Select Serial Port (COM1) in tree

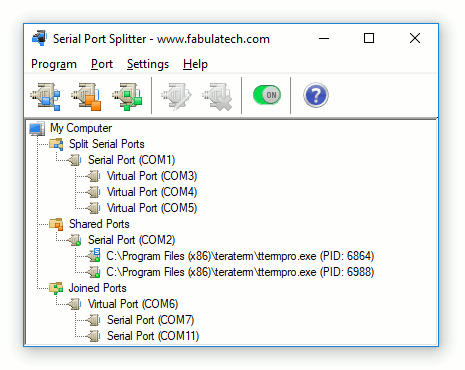click(x=131, y=160)
